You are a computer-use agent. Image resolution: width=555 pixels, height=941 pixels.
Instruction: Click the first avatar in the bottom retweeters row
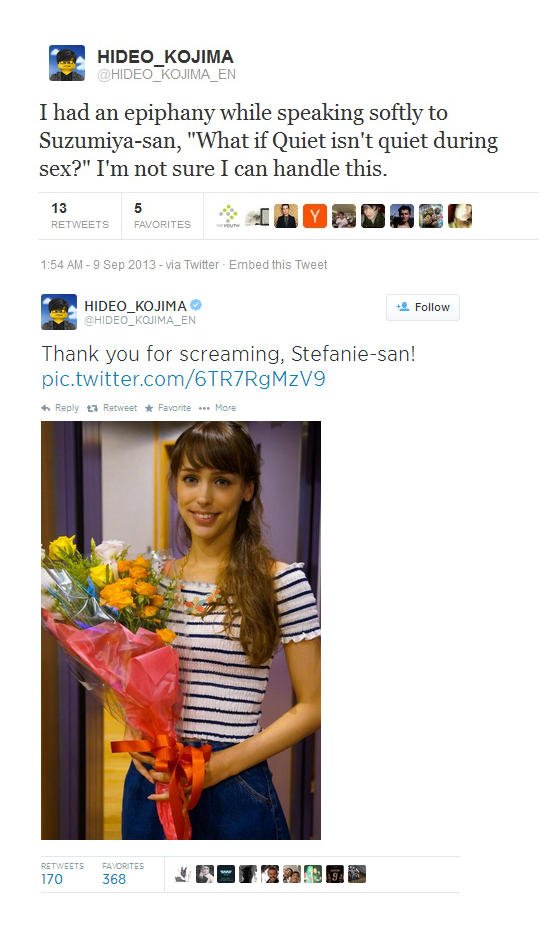(182, 874)
